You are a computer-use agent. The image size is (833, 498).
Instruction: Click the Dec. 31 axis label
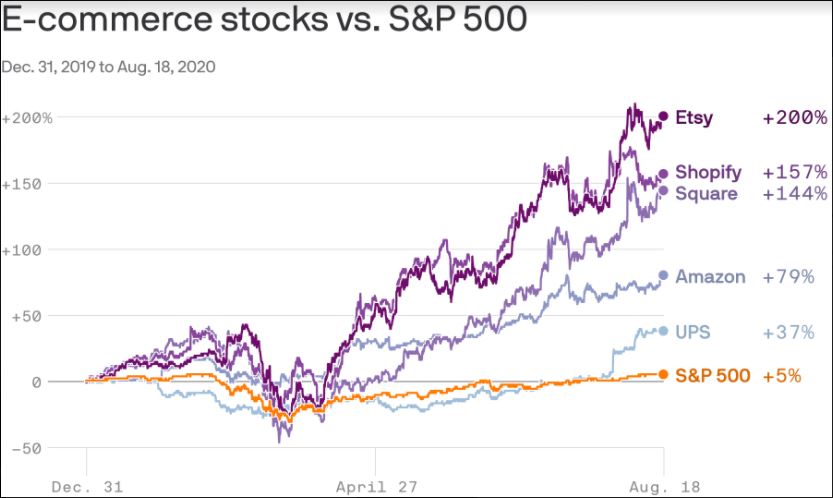(86, 488)
